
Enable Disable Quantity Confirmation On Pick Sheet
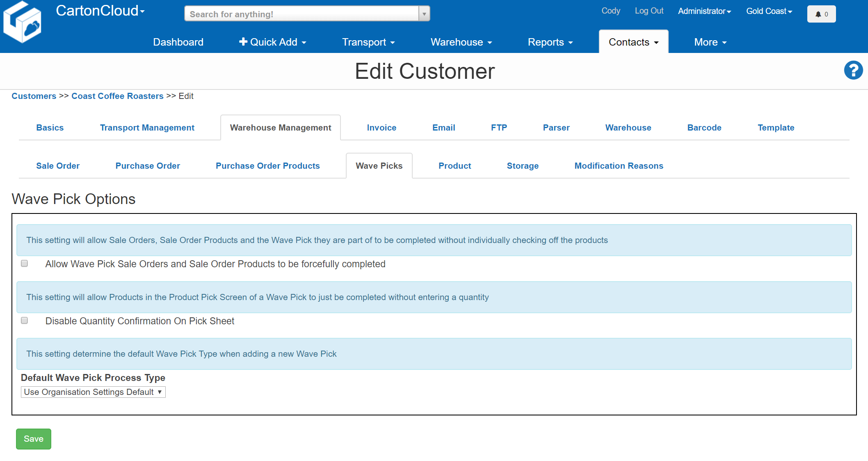[x=24, y=320]
